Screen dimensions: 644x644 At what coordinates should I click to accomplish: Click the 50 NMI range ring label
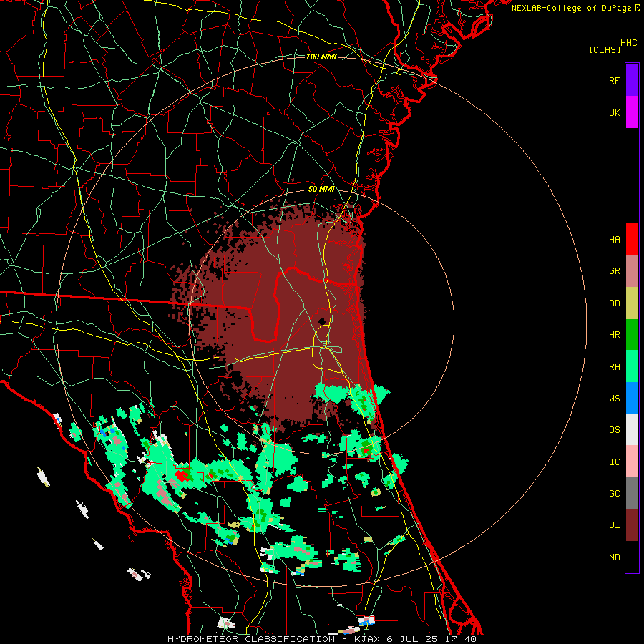tap(321, 190)
